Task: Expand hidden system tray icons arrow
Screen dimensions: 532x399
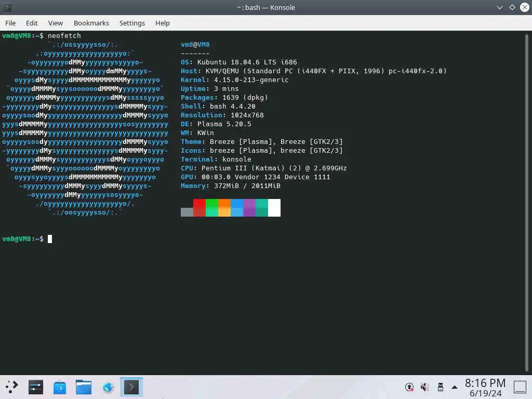Action: (x=455, y=387)
